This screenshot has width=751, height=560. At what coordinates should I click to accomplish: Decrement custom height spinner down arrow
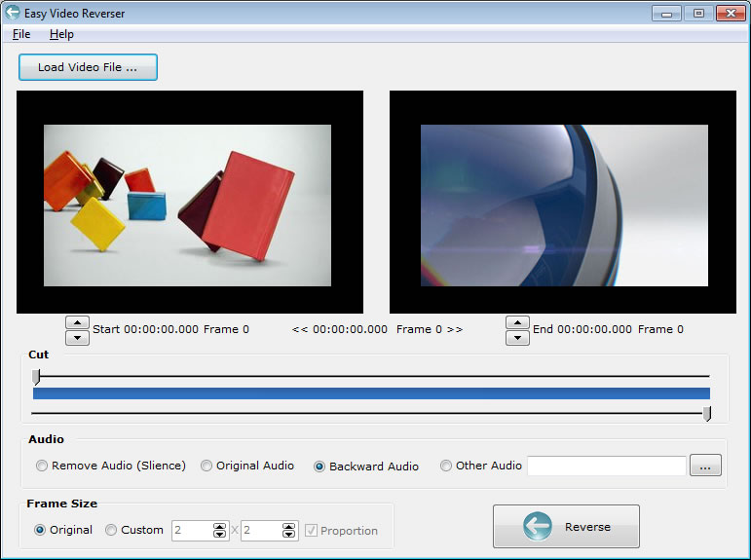[x=288, y=534]
